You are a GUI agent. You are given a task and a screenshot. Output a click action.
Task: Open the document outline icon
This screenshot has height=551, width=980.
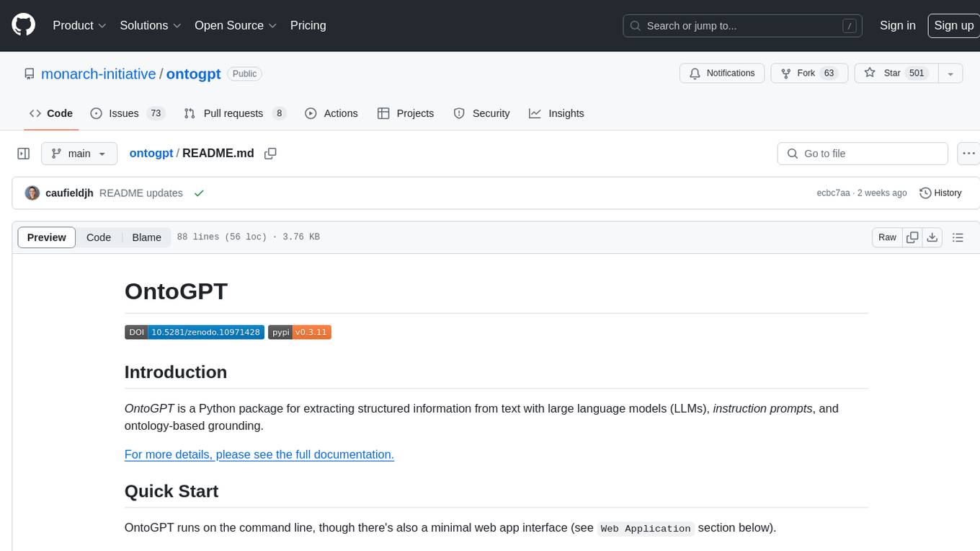pos(958,237)
